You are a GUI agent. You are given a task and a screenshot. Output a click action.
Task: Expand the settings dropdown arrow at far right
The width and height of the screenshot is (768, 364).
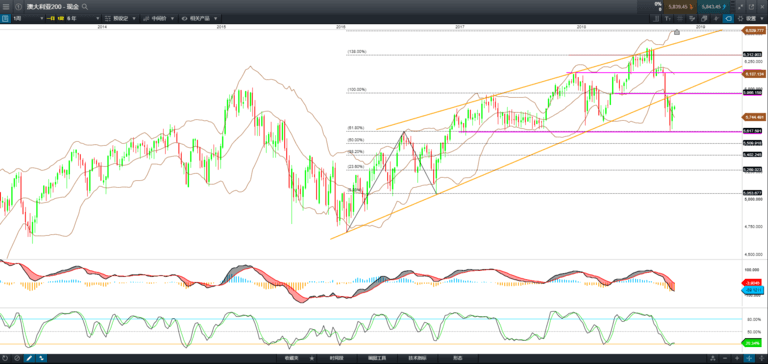coord(762,18)
